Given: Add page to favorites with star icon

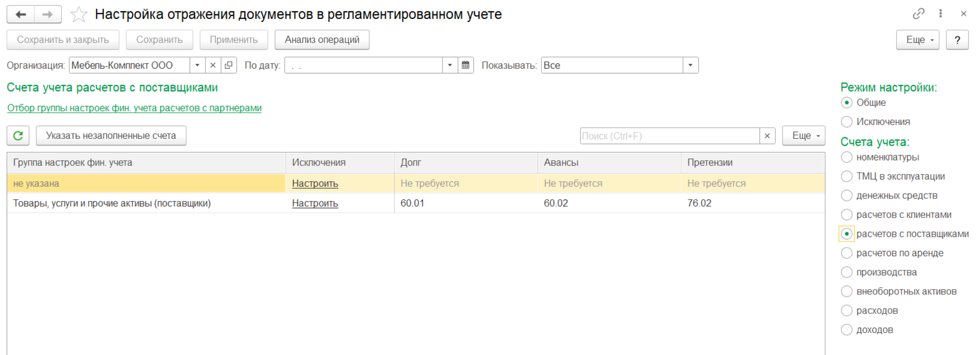Looking at the screenshot, I should coord(79,15).
